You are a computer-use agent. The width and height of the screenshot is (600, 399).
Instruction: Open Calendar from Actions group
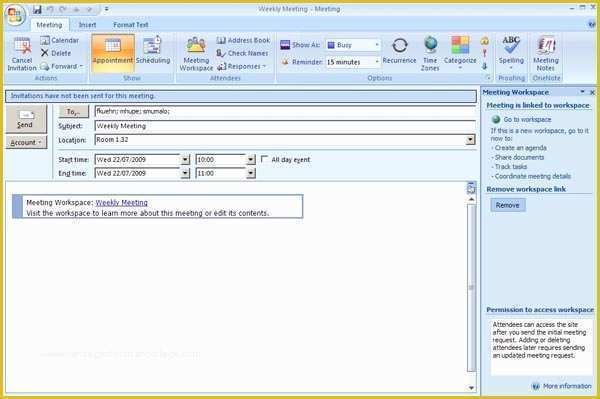coord(60,40)
